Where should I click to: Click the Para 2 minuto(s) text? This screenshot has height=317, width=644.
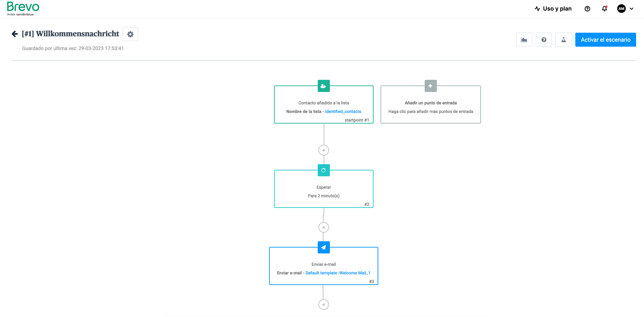(324, 196)
